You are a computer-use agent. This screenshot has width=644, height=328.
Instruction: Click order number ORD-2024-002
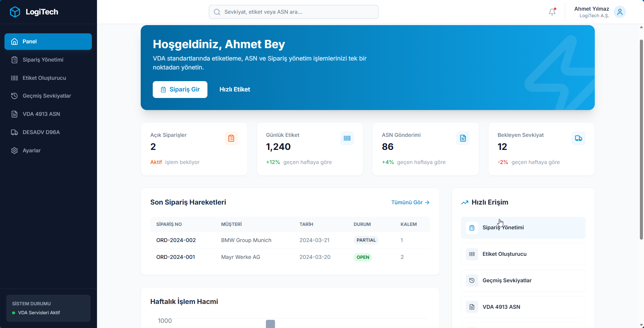pyautogui.click(x=176, y=240)
